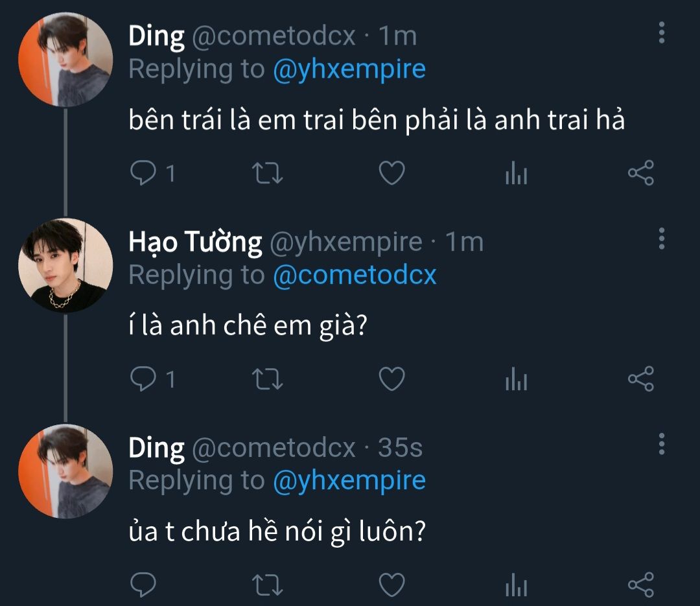Retweet Hạo Tường's tweet

point(267,379)
